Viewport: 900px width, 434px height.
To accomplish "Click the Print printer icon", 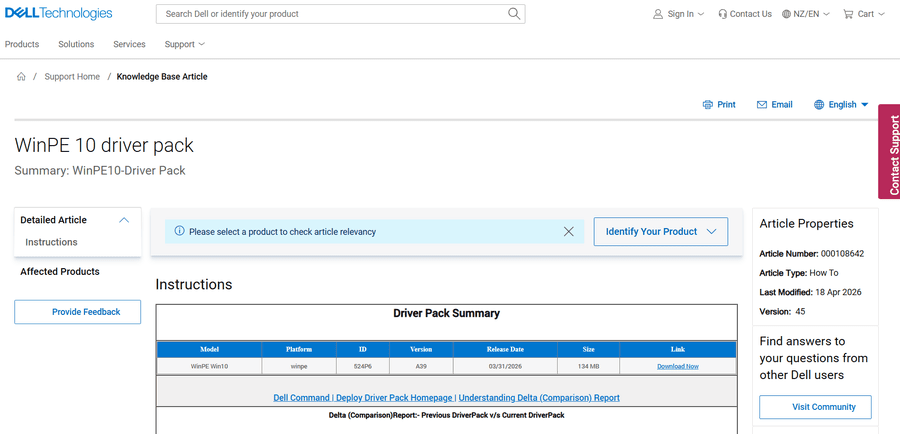I will tap(708, 104).
